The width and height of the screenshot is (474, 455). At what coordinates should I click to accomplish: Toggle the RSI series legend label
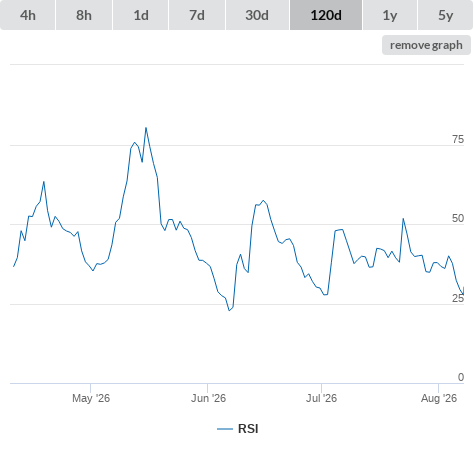(x=248, y=429)
